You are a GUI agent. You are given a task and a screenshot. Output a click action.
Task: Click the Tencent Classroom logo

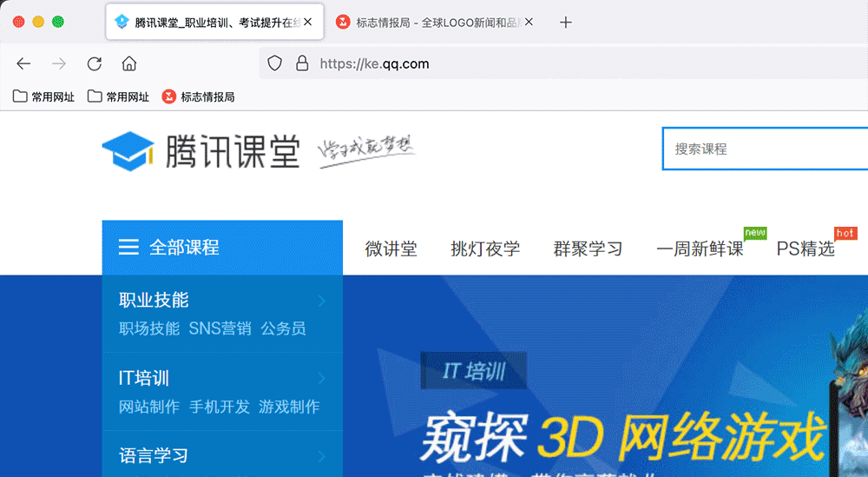point(201,149)
